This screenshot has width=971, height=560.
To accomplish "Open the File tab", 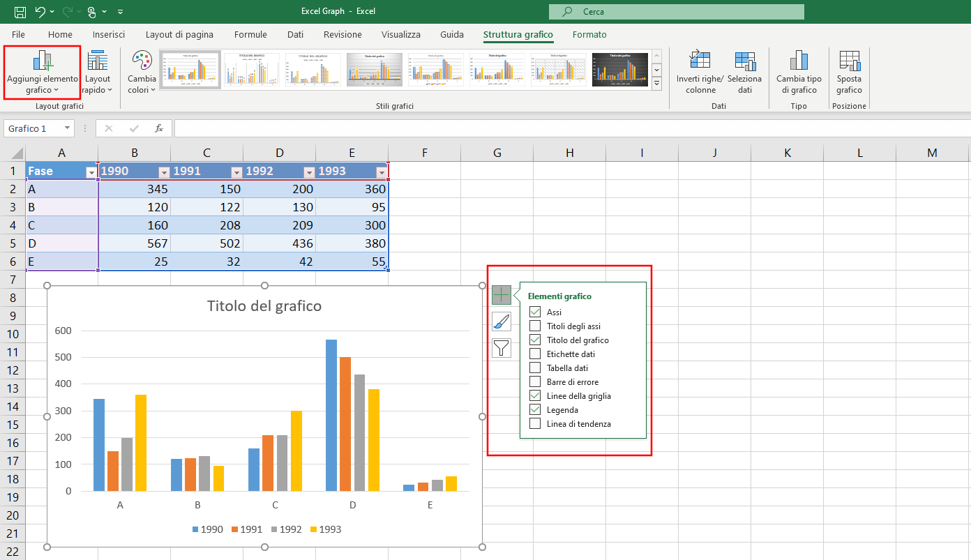I will pos(19,34).
